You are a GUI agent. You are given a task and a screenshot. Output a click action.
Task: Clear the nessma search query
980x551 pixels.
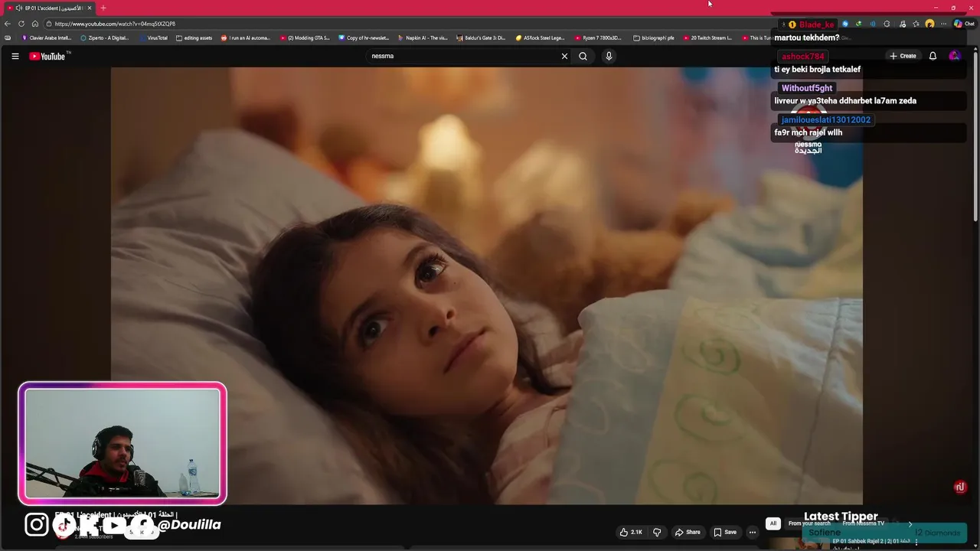(564, 56)
